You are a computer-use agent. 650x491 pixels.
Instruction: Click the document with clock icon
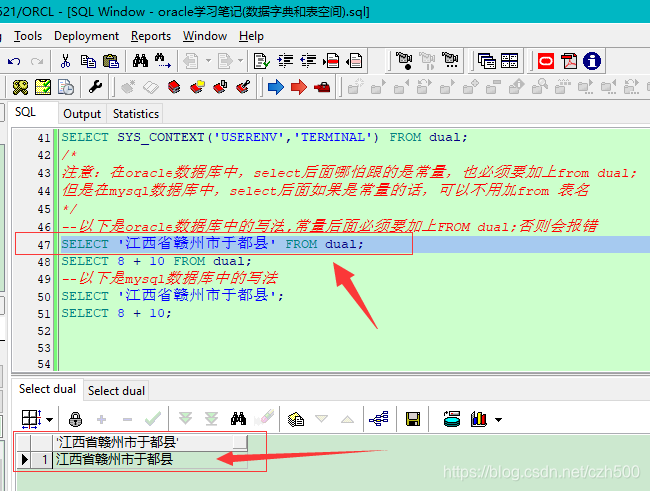[x=66, y=87]
